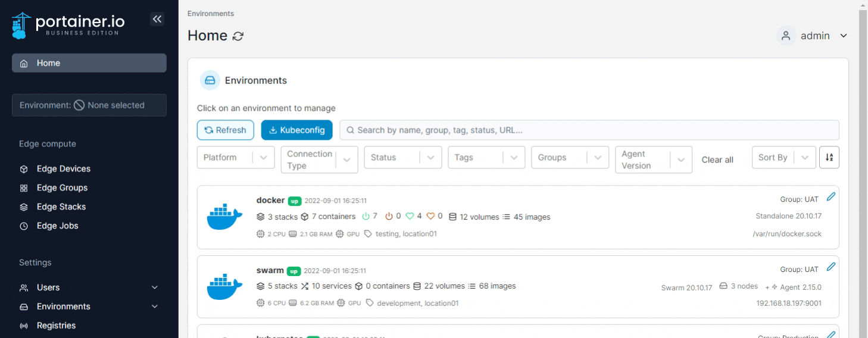Viewport: 868px width, 338px height.
Task: Expand the Status filter dropdown
Action: coord(402,158)
